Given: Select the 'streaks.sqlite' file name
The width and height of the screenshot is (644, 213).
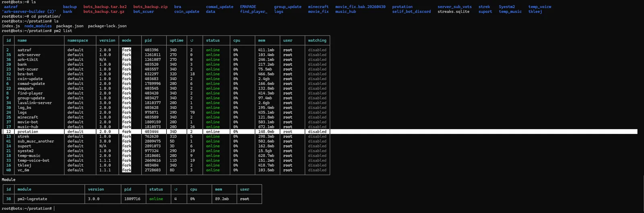Looking at the screenshot, I should coord(454,12).
